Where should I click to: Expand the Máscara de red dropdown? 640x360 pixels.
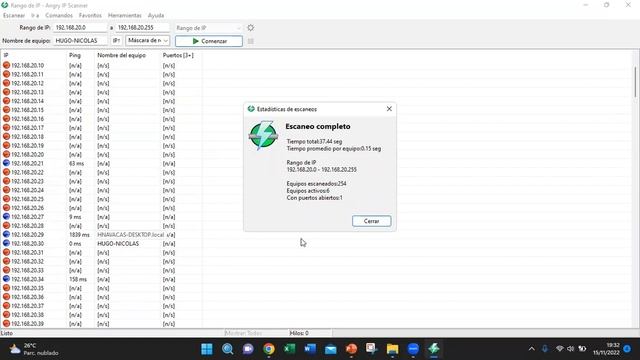pos(147,40)
